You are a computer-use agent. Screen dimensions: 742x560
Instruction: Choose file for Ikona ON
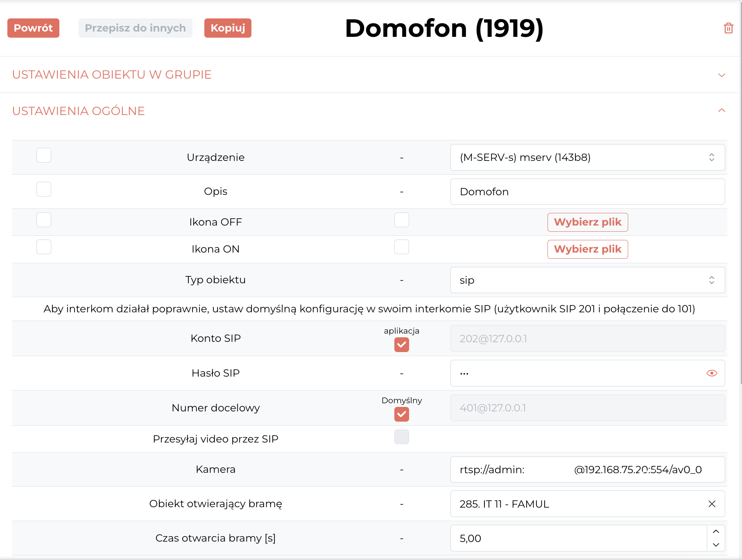point(588,249)
